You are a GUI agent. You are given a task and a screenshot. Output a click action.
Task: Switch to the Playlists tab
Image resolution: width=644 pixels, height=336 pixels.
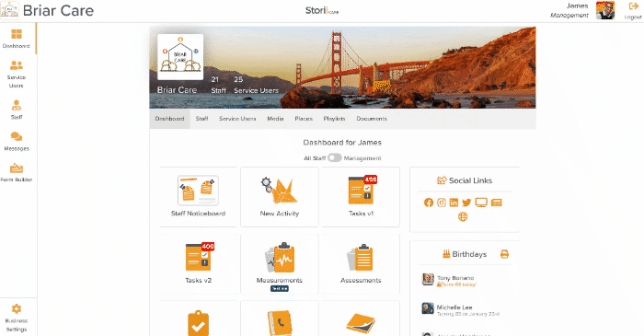(334, 119)
